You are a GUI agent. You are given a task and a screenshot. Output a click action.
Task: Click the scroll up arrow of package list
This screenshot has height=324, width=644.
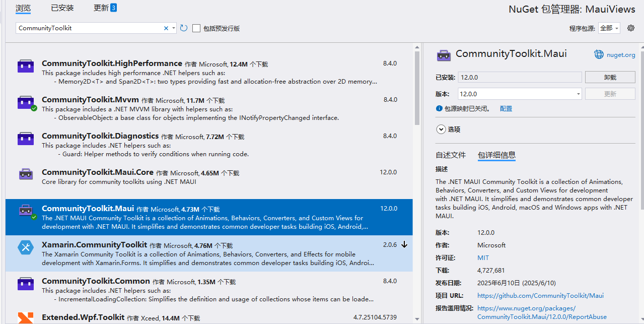coord(417,47)
